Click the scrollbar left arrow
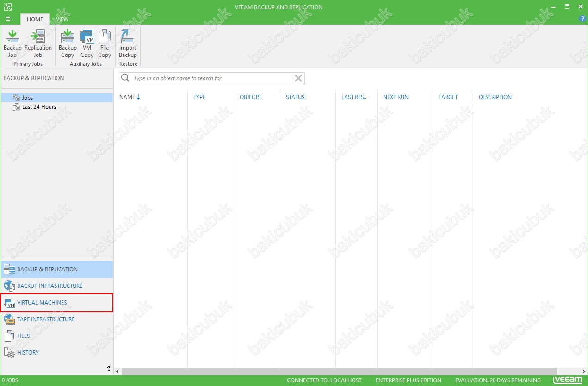The height and width of the screenshot is (386, 588). point(118,371)
